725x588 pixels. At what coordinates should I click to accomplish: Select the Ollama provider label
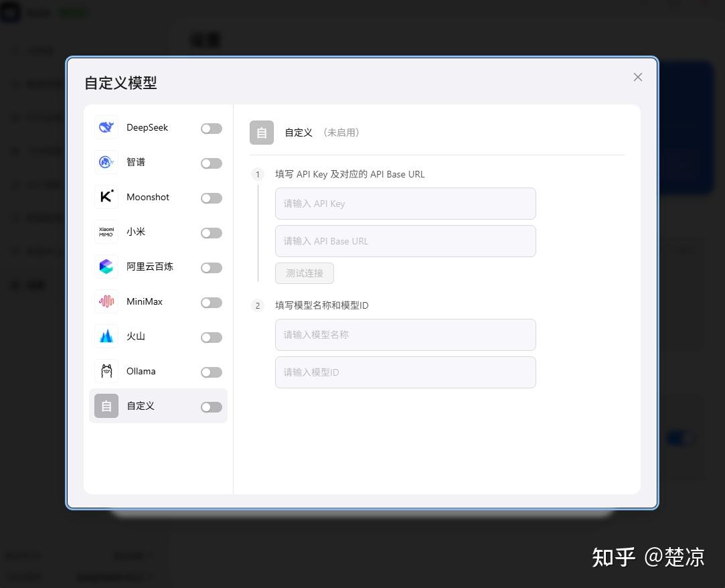141,371
